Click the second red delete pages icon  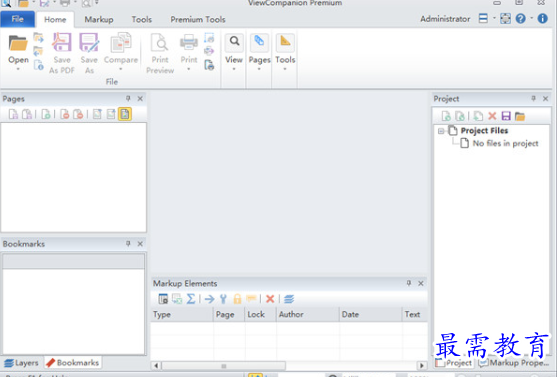pos(78,114)
